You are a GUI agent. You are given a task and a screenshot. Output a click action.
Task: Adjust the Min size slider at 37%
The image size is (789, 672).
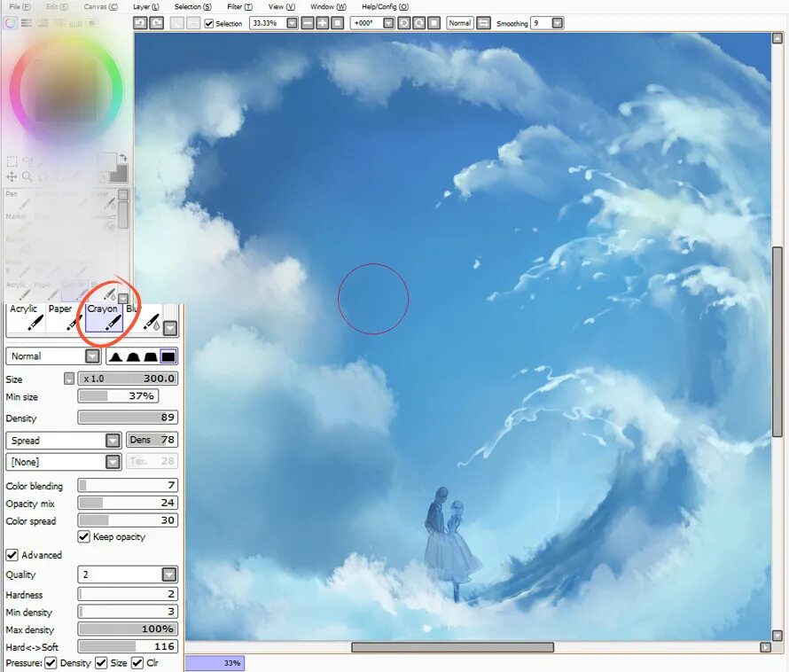pos(118,396)
